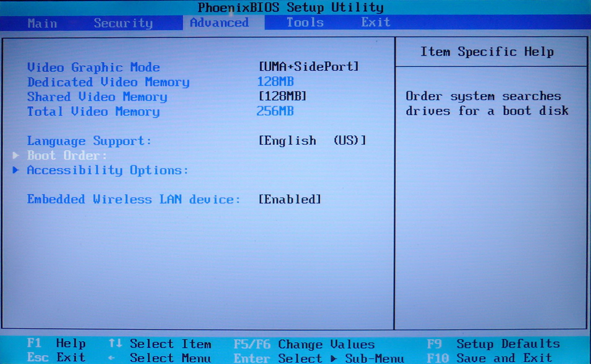Change the [UMA+SidePort] video mode value
591x364 pixels.
[309, 67]
